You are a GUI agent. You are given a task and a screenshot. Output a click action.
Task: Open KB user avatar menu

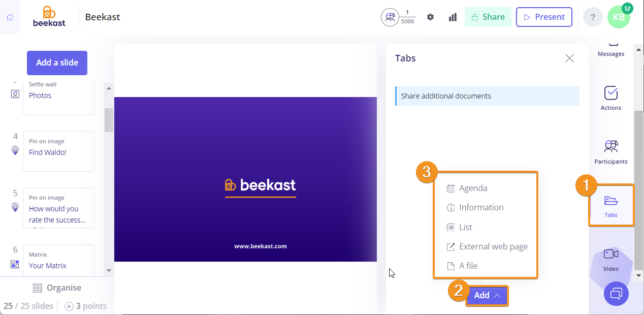point(619,17)
